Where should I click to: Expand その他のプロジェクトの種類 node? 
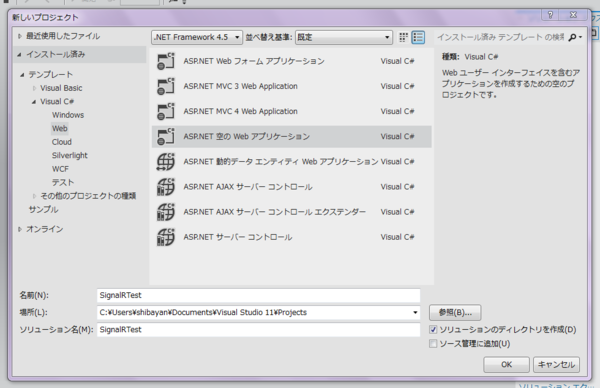tap(34, 196)
